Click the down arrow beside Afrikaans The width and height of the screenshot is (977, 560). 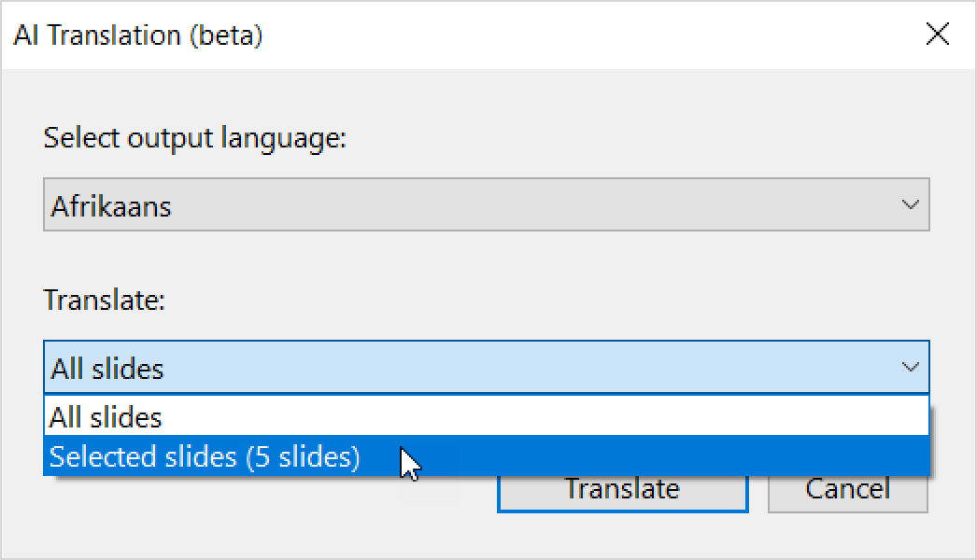click(910, 205)
